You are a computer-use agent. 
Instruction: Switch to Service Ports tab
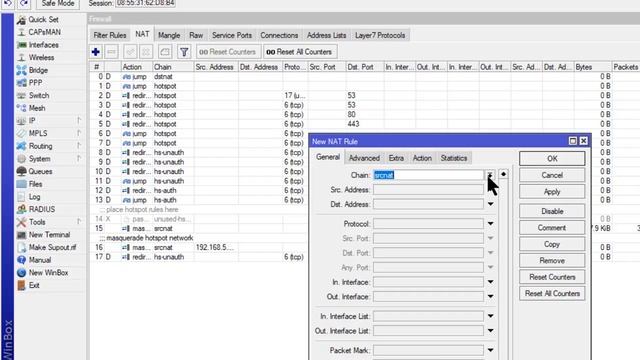click(232, 36)
